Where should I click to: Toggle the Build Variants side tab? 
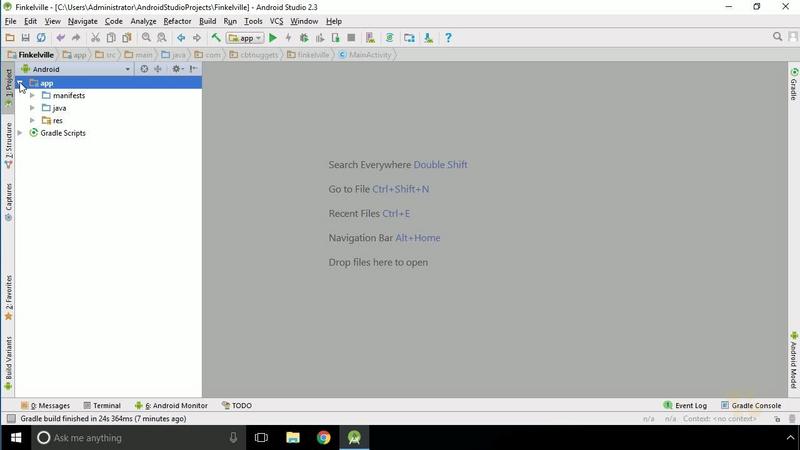8,363
